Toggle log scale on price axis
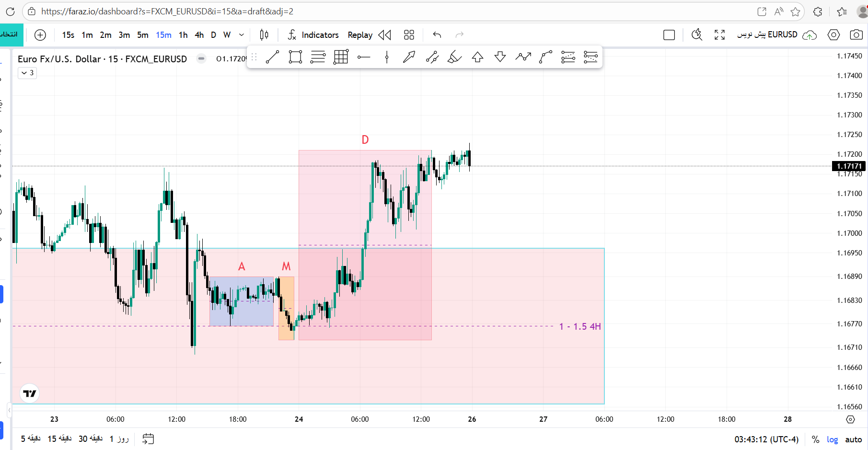 coord(832,439)
